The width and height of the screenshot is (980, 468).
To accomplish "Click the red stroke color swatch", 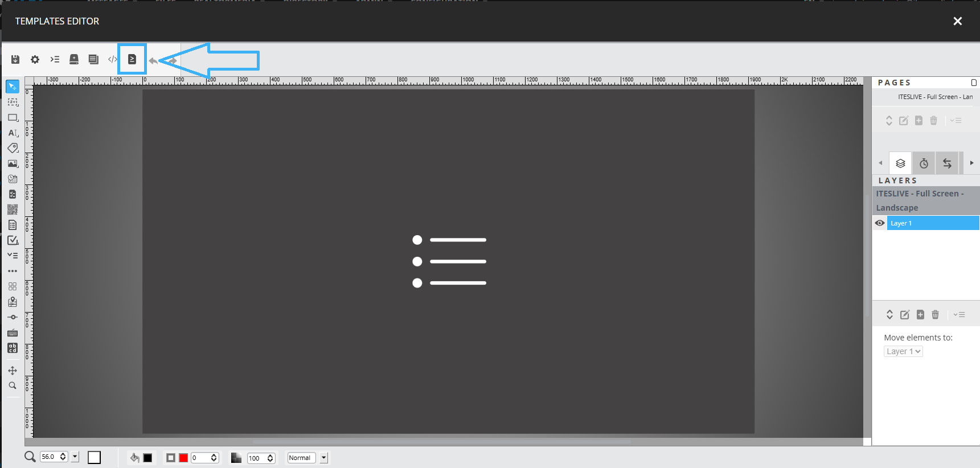I will tap(183, 458).
